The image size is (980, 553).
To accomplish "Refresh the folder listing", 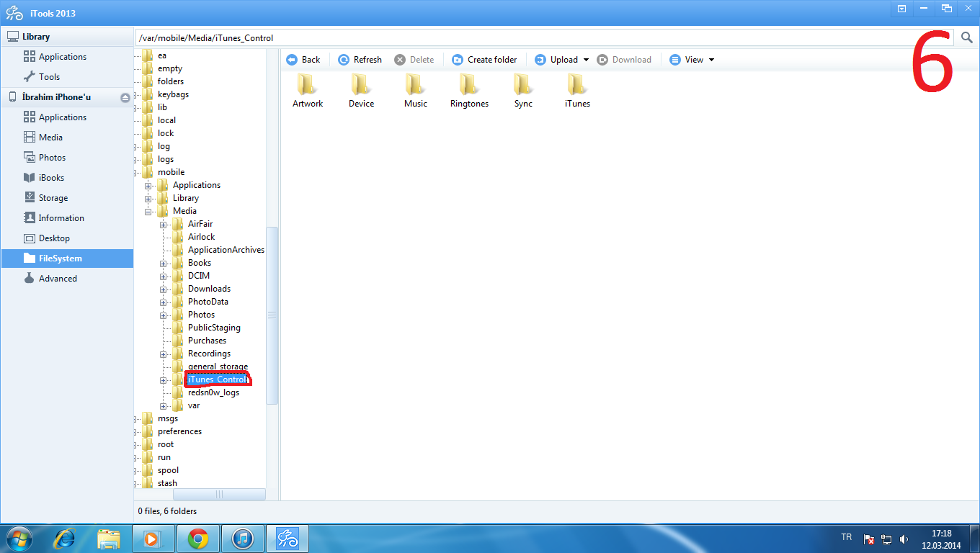I will tap(360, 60).
